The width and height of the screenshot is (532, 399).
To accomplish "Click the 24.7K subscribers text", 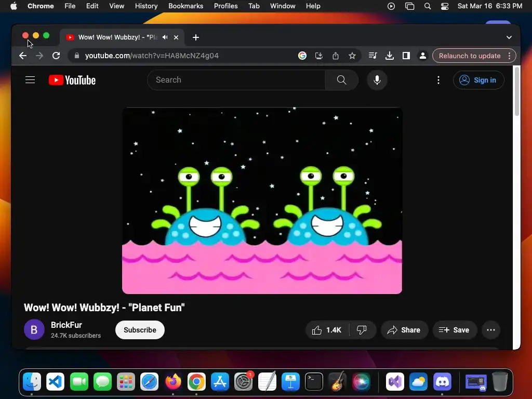I will (76, 336).
